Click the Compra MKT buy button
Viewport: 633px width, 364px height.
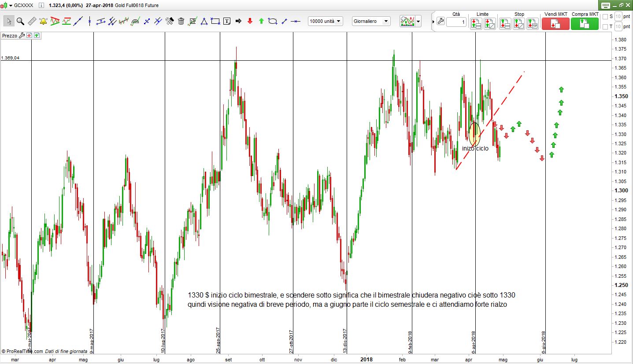point(585,24)
